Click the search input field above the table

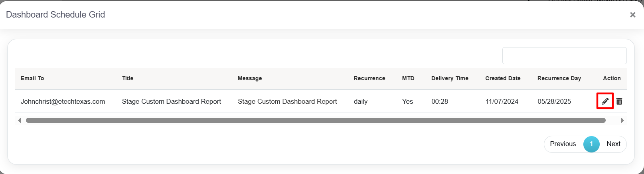[x=564, y=56]
